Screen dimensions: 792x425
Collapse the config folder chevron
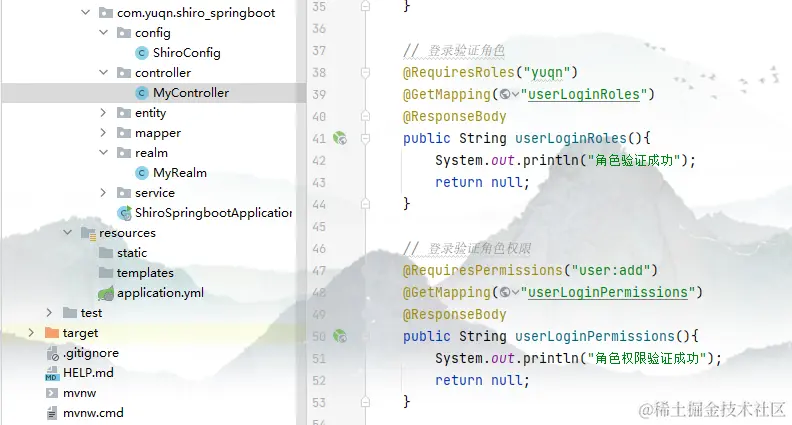click(x=104, y=32)
